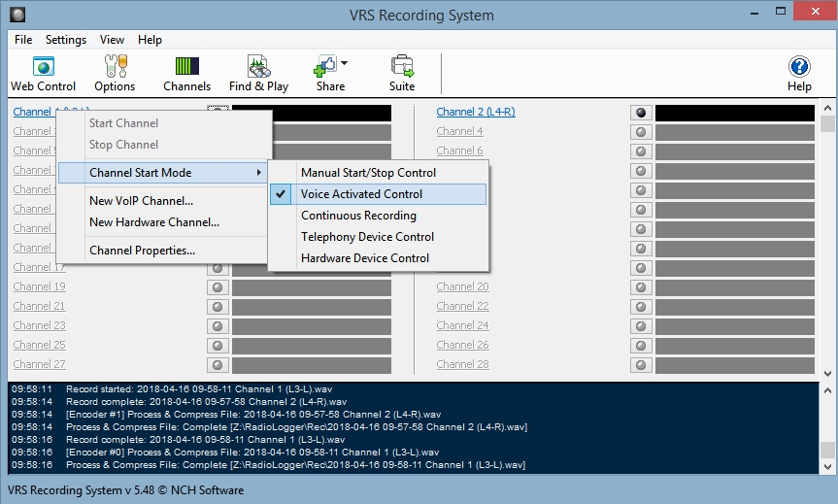838x504 pixels.
Task: Click log pane scrollbar down arrow
Action: click(827, 466)
